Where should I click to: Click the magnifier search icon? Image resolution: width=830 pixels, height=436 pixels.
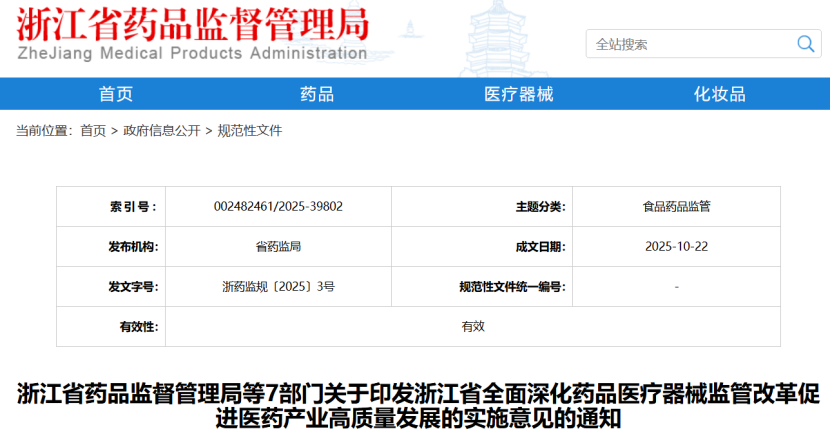point(806,44)
